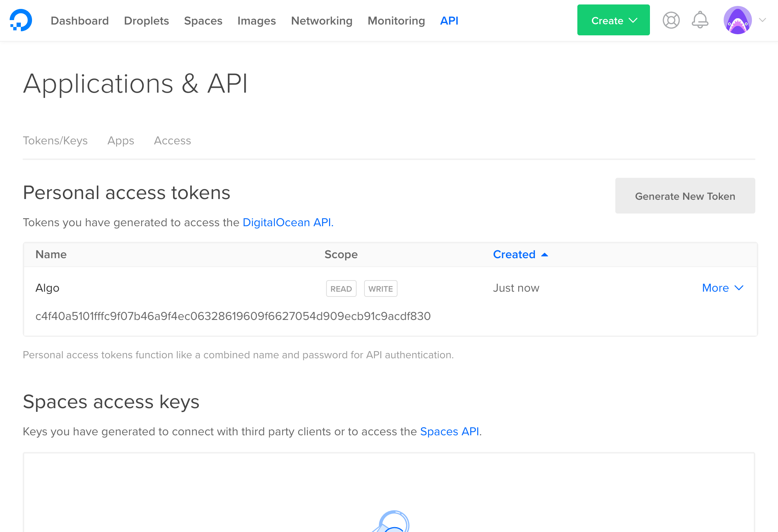The image size is (778, 532).
Task: Click the WRITE scope badge
Action: pyautogui.click(x=380, y=289)
